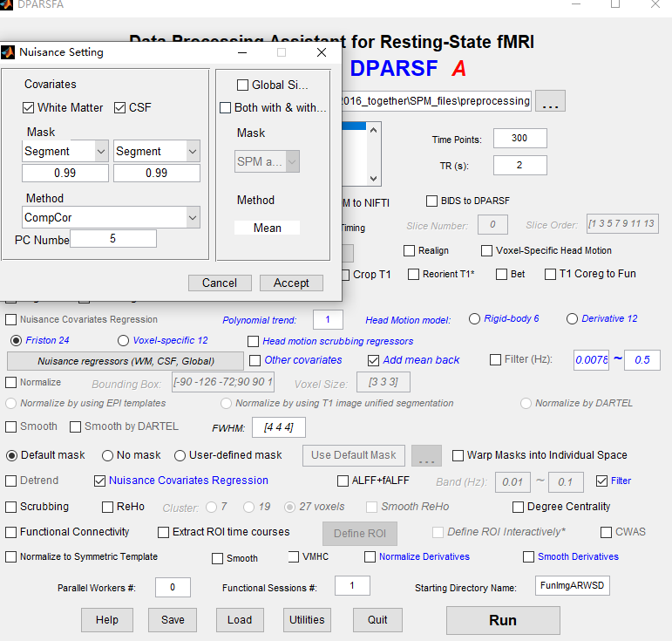Viewport: 672px width, 641px height.
Task: Browse working directory with the ... button
Action: tap(550, 101)
